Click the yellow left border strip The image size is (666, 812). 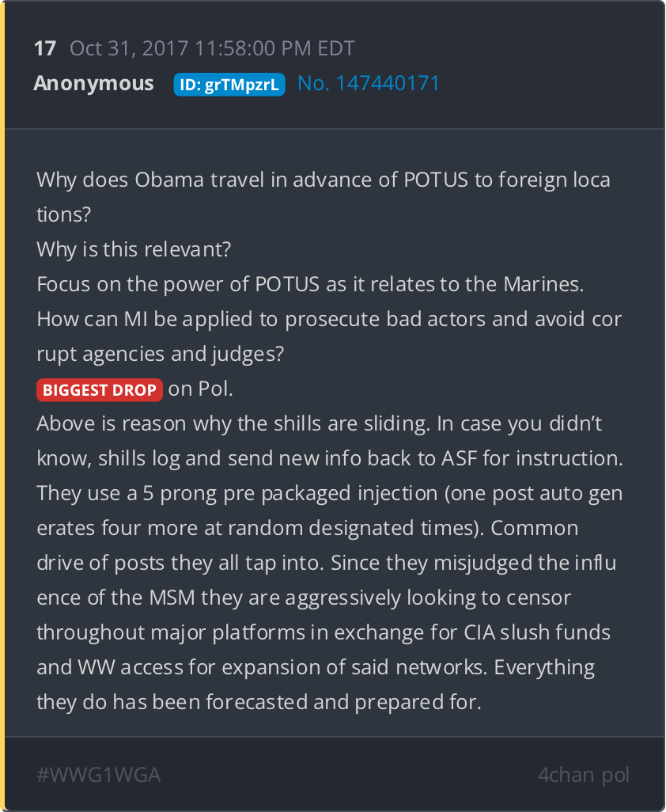(2, 406)
